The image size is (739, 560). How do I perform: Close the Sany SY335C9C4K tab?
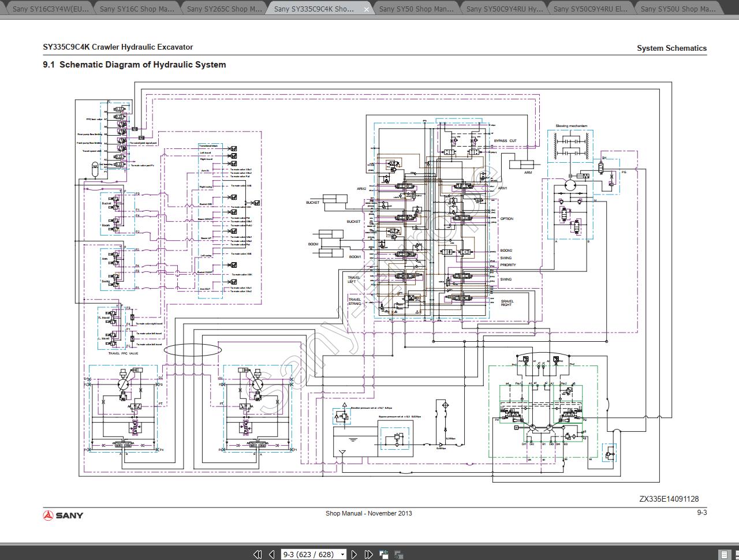coord(367,9)
